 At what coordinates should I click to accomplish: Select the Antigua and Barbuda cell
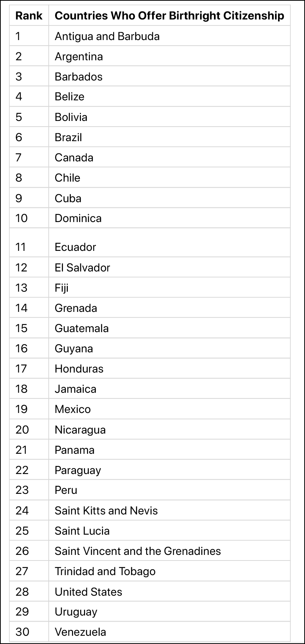169,36
